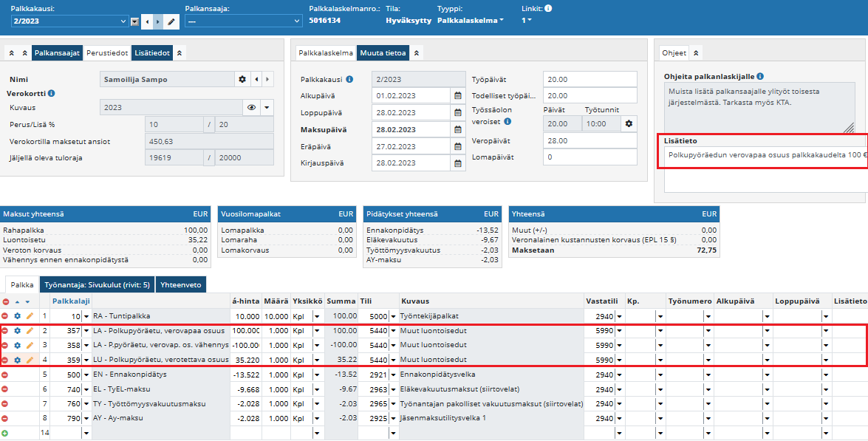Click the Palkkalaji column header
The image size is (868, 441).
tap(70, 301)
